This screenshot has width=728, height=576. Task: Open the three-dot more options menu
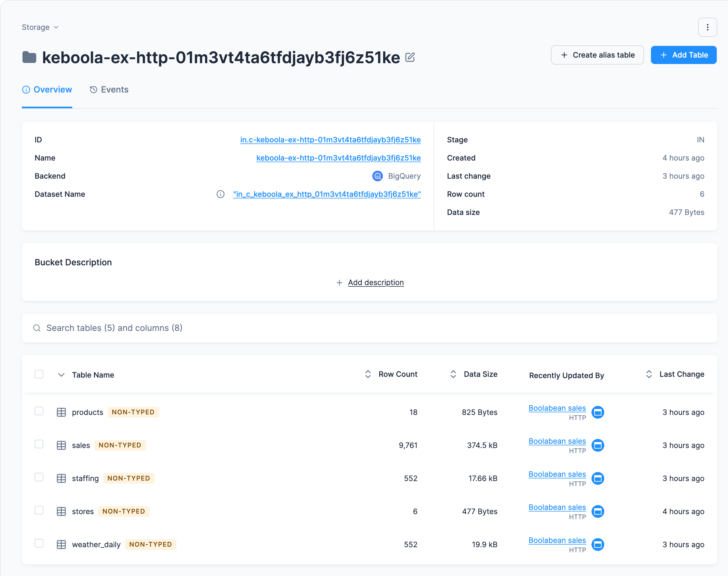(x=707, y=27)
